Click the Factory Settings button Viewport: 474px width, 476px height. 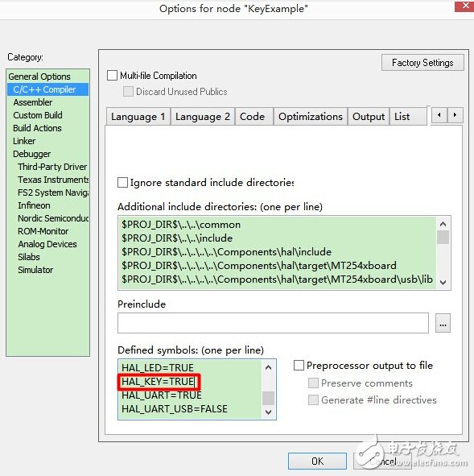(422, 63)
